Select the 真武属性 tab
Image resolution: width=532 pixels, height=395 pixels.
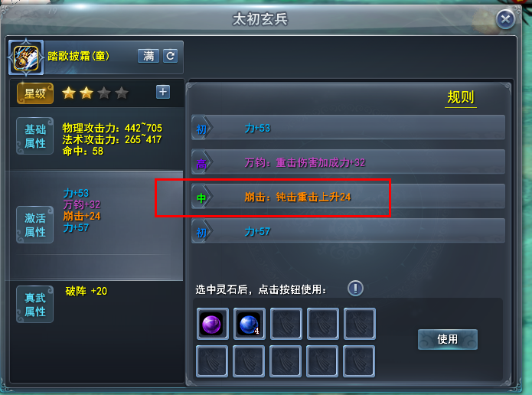click(35, 305)
